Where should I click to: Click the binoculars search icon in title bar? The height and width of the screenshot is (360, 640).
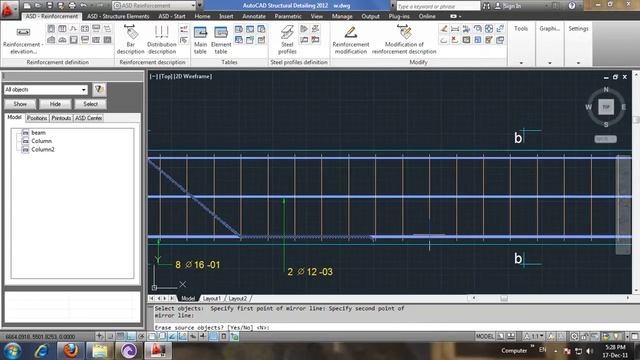pos(487,6)
